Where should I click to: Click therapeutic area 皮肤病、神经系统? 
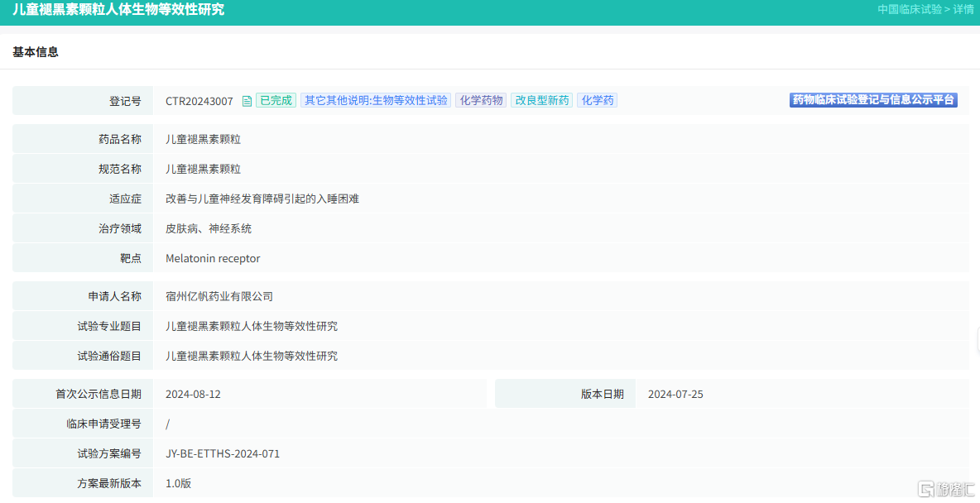pyautogui.click(x=209, y=229)
